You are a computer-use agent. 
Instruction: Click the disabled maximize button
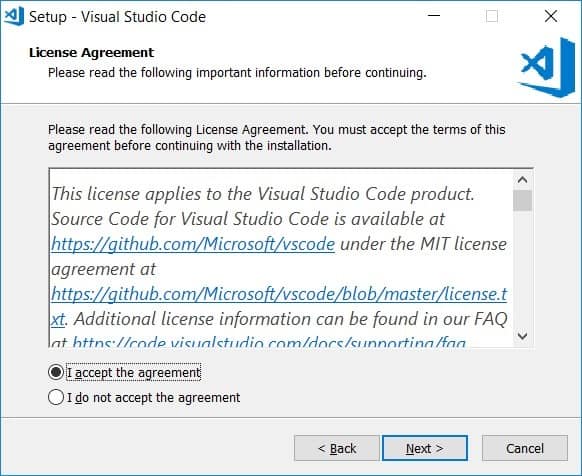click(x=492, y=16)
